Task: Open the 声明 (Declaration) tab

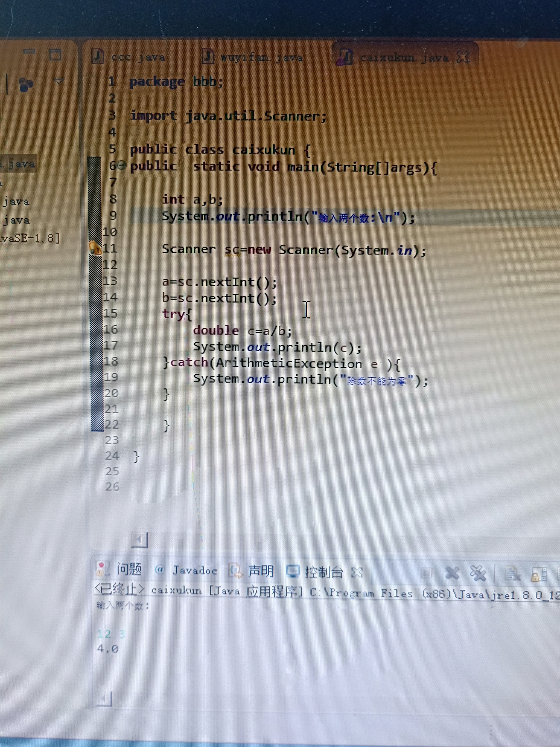Action: [x=261, y=571]
